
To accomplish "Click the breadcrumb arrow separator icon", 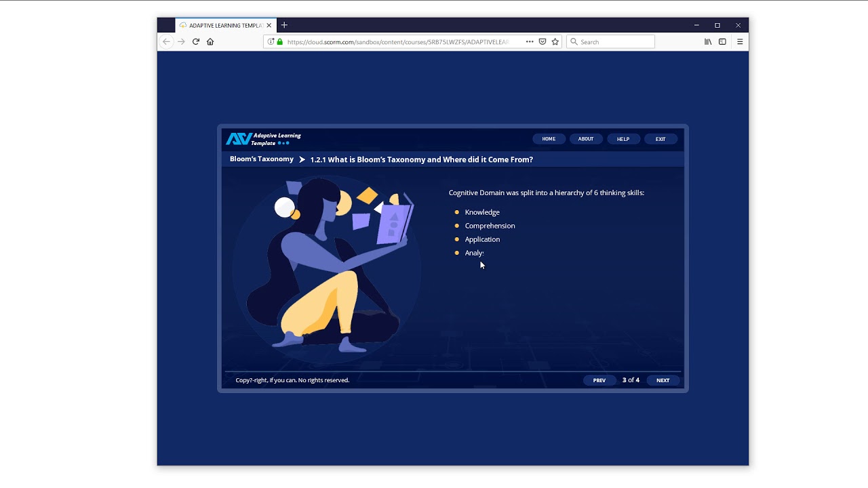I will click(x=302, y=159).
